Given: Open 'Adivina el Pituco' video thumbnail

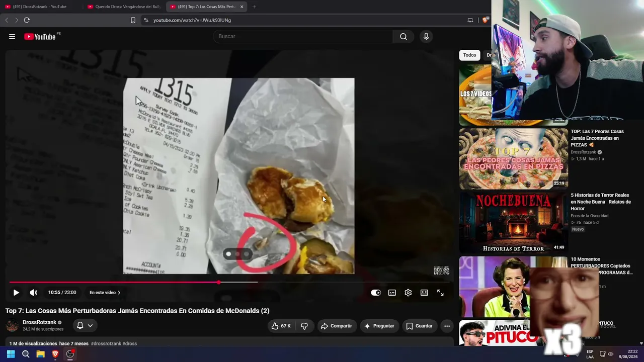Looking at the screenshot, I should (513, 333).
